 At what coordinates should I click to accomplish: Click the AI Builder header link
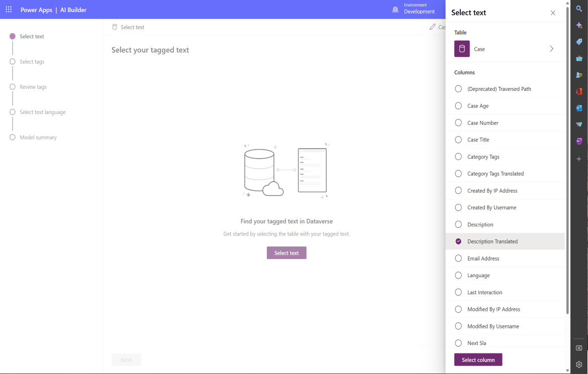[x=73, y=10]
